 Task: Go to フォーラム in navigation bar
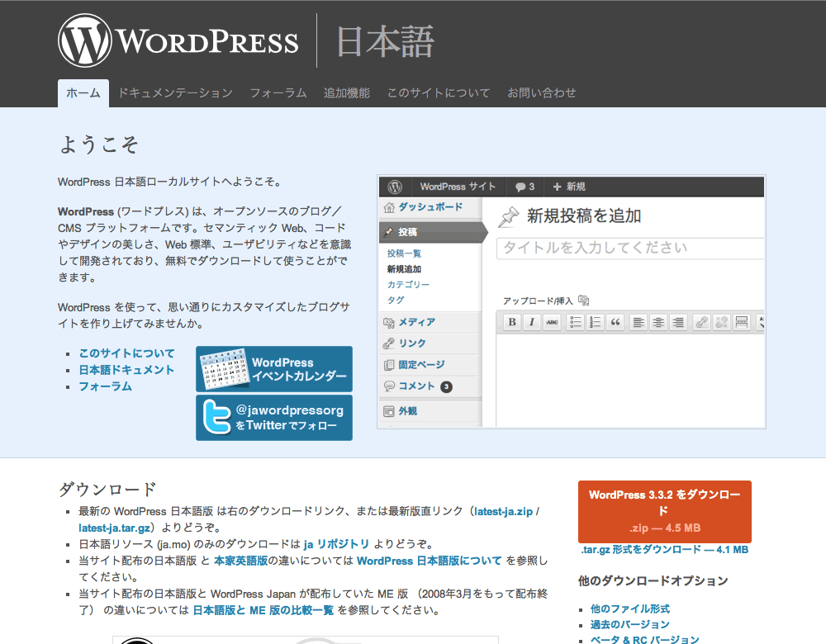click(x=278, y=93)
